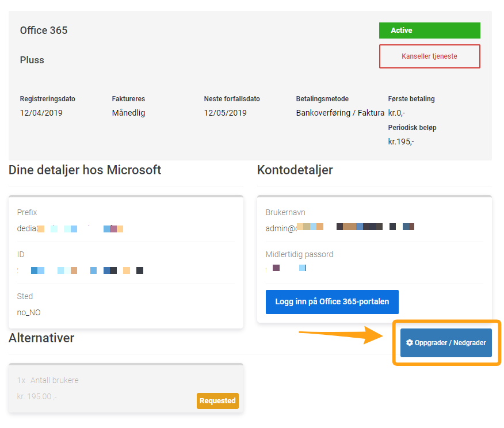Select the option price kr. 195.00
Viewport: 504px width, 428px height.
(37, 396)
